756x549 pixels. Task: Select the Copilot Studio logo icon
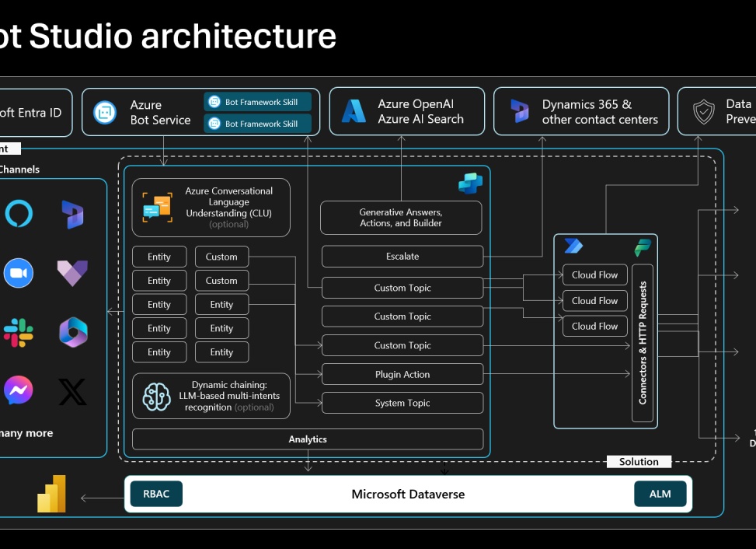(471, 184)
